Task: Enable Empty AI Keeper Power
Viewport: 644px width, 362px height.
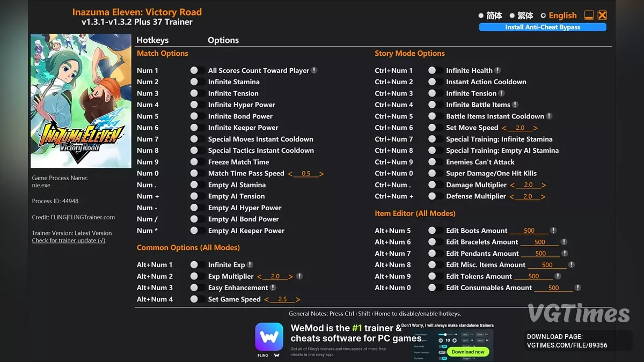Action: (197, 231)
